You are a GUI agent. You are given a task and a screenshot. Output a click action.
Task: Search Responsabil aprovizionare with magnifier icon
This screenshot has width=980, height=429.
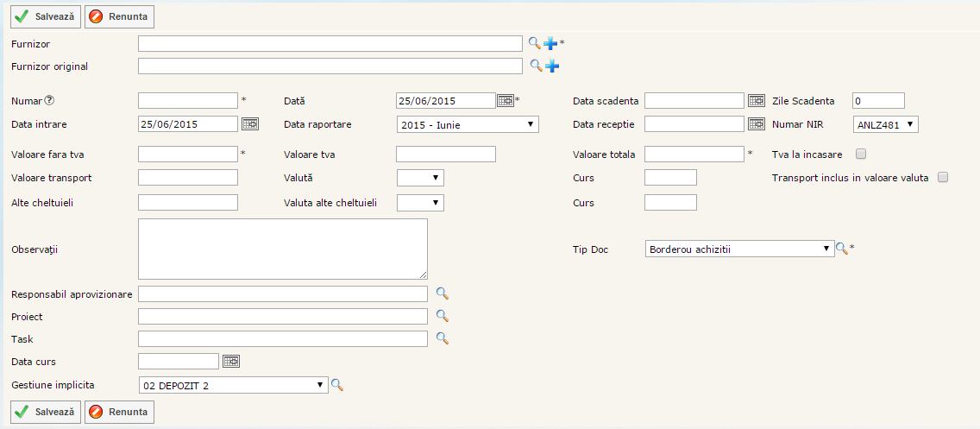tap(442, 293)
